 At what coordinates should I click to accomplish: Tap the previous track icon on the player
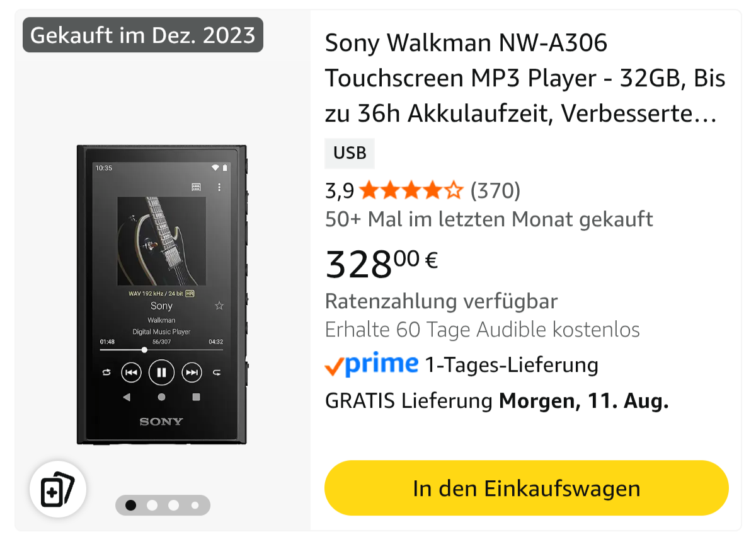pyautogui.click(x=130, y=372)
